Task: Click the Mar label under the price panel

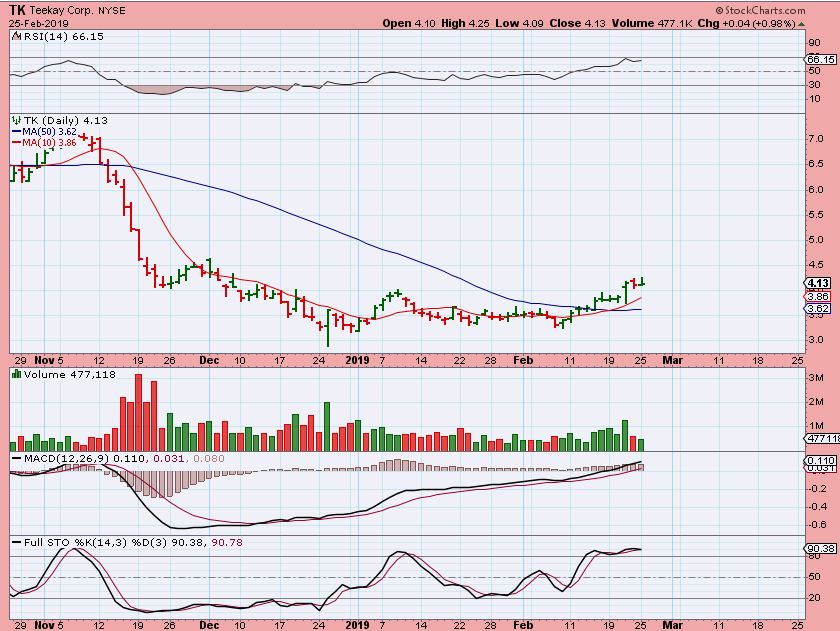Action: [672, 360]
